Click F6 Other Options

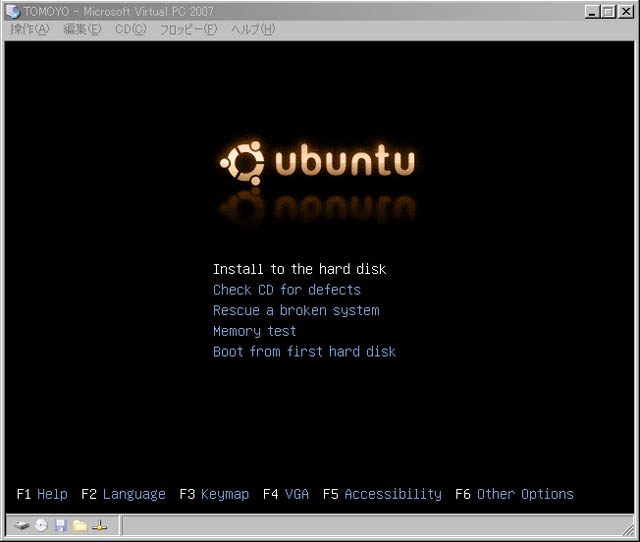click(x=514, y=494)
